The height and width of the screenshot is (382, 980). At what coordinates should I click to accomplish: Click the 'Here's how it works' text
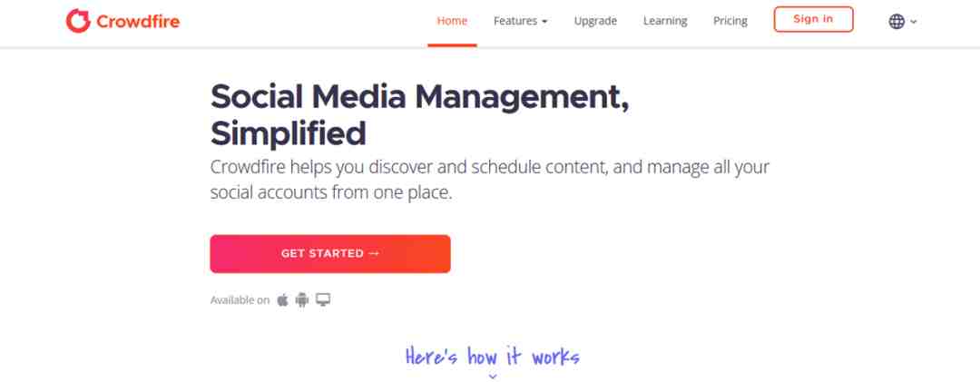coord(493,357)
